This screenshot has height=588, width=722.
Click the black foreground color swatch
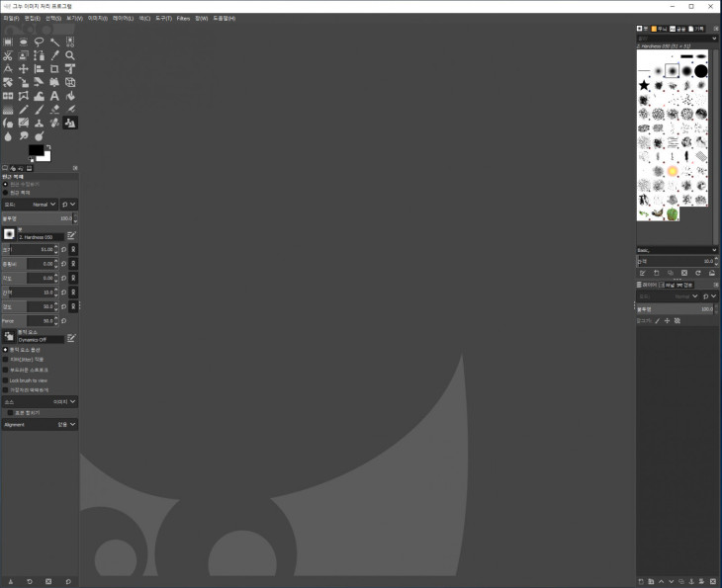coord(36,150)
